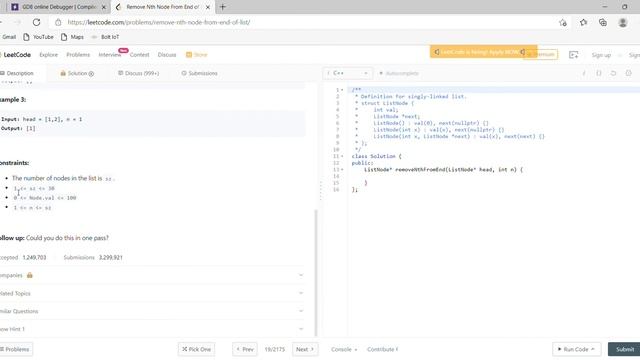Open the C++ language dropdown
Image resolution: width=640 pixels, height=360 pixels.
347,73
